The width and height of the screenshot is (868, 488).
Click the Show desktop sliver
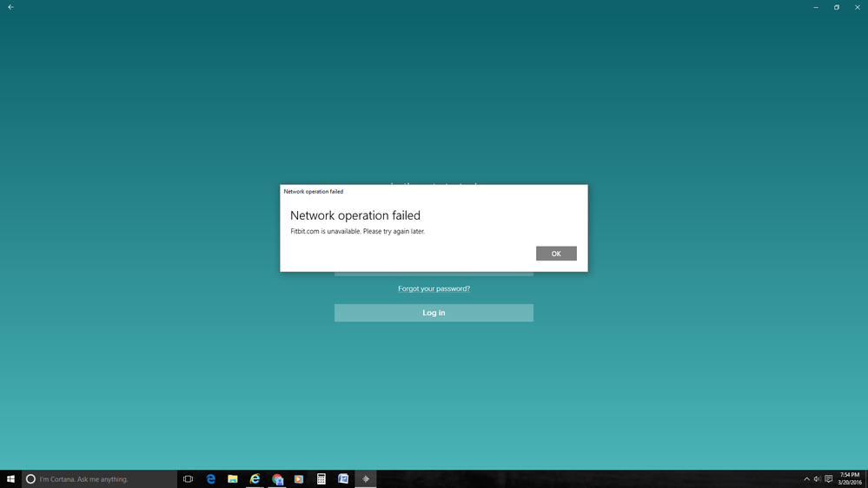pos(866,479)
